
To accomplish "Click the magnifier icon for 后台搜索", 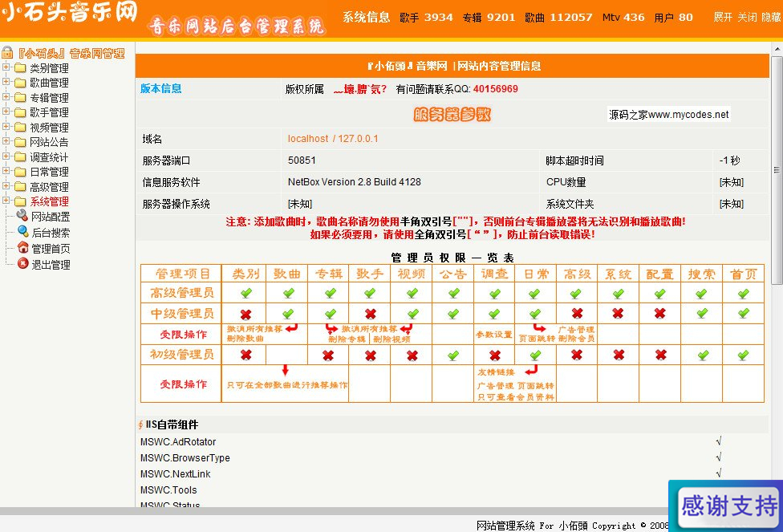I will pyautogui.click(x=23, y=231).
